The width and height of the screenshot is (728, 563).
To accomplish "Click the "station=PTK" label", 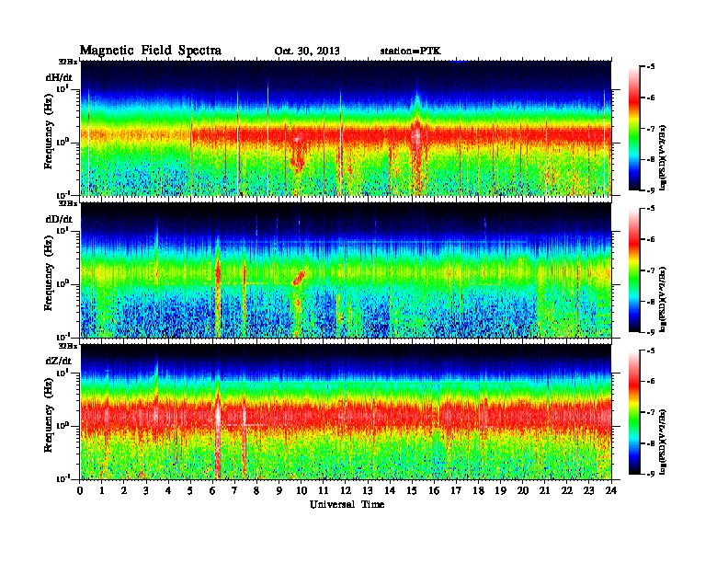I will tap(411, 52).
